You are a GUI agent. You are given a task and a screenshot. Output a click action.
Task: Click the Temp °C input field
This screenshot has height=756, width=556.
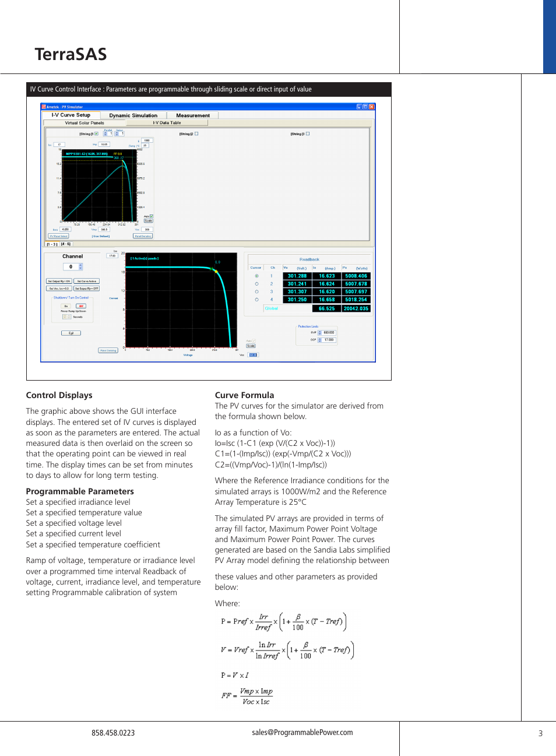pos(145,146)
